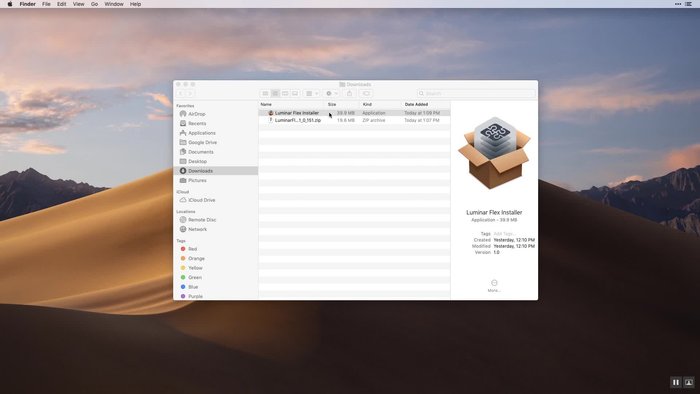Select the Orange tag in sidebar
Screen dimensions: 700x394
[196, 258]
